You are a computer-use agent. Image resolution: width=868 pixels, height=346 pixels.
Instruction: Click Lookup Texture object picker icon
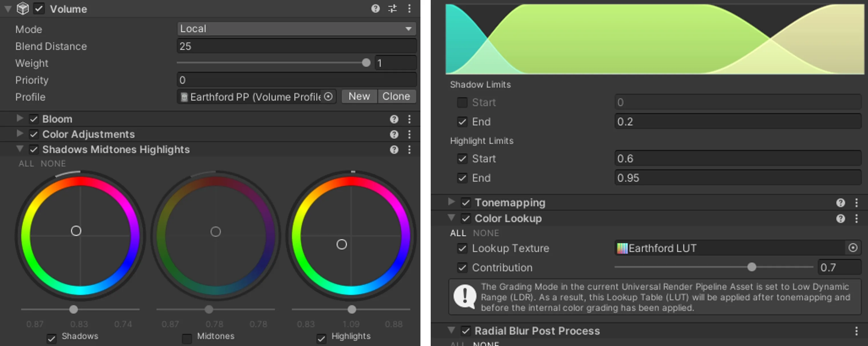pos(853,248)
